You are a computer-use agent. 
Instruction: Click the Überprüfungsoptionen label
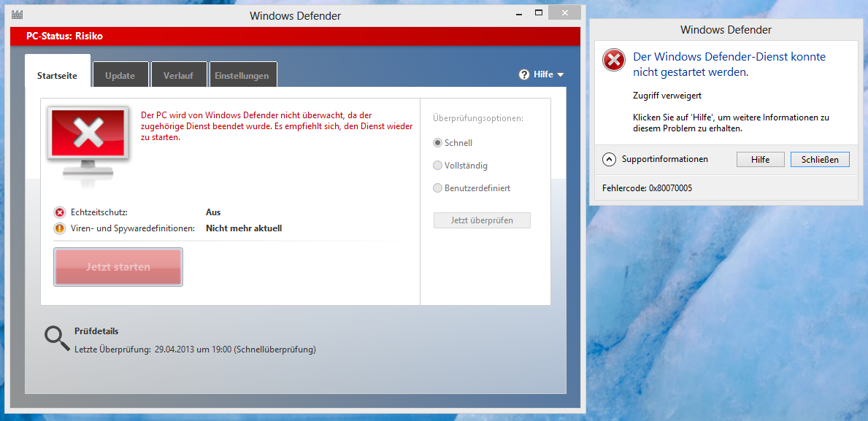[478, 117]
